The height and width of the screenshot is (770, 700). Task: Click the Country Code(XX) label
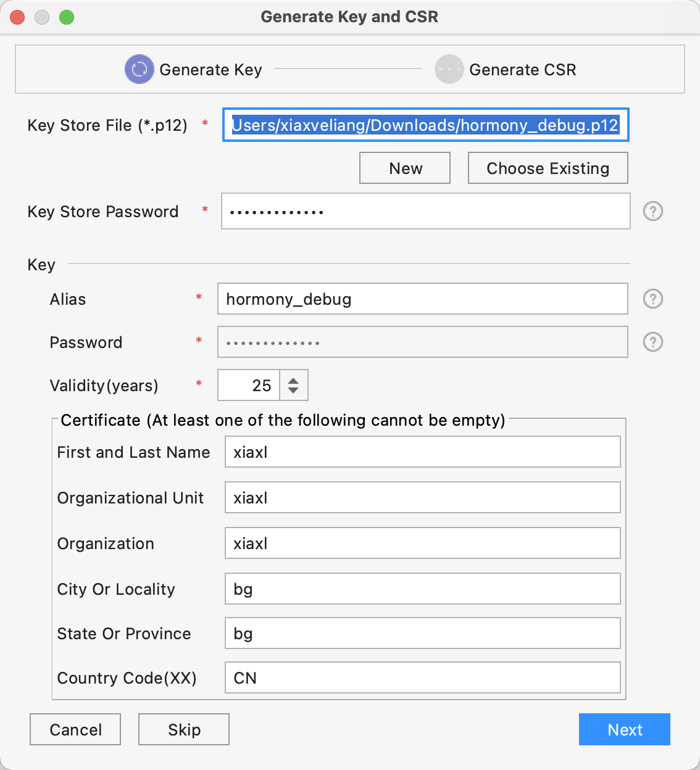tap(127, 678)
